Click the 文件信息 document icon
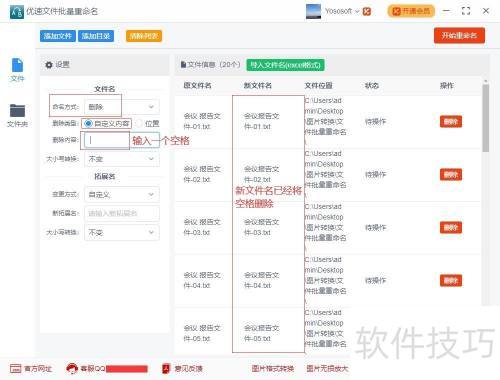 pos(183,65)
